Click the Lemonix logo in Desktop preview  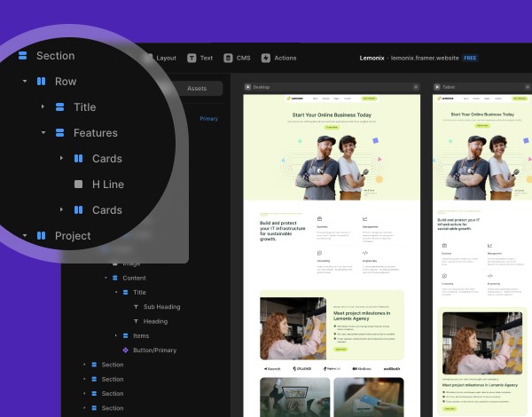point(295,98)
